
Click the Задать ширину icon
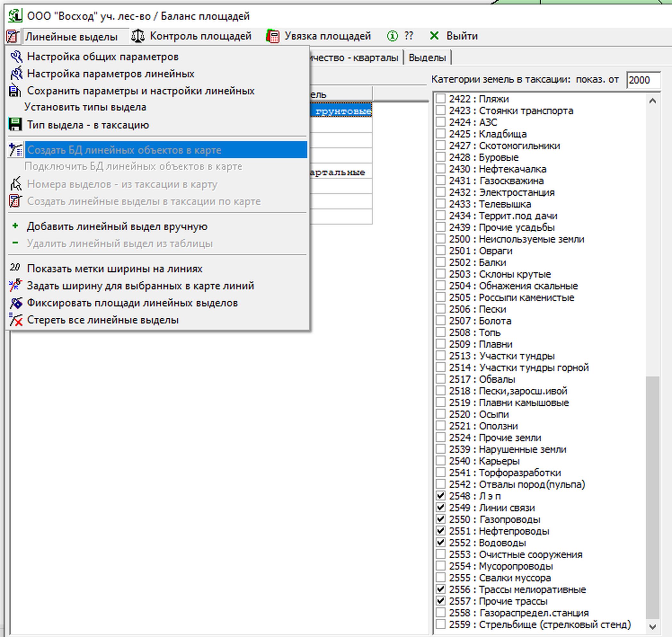click(x=16, y=286)
